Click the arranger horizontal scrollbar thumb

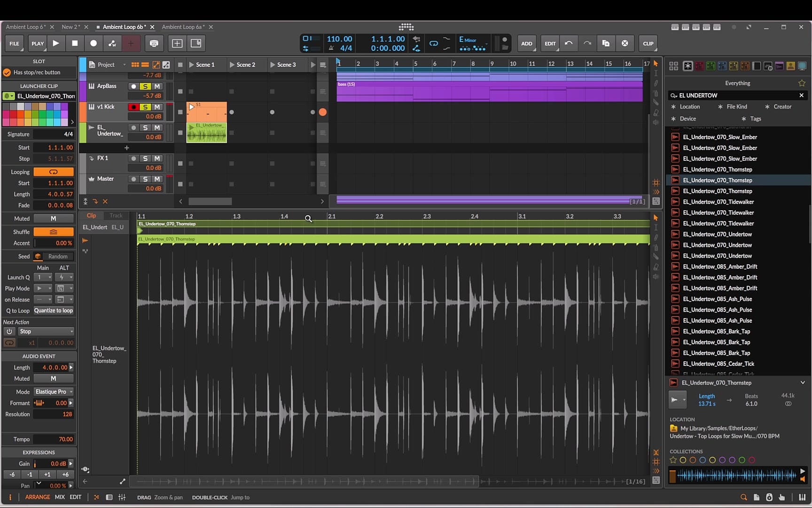click(210, 201)
